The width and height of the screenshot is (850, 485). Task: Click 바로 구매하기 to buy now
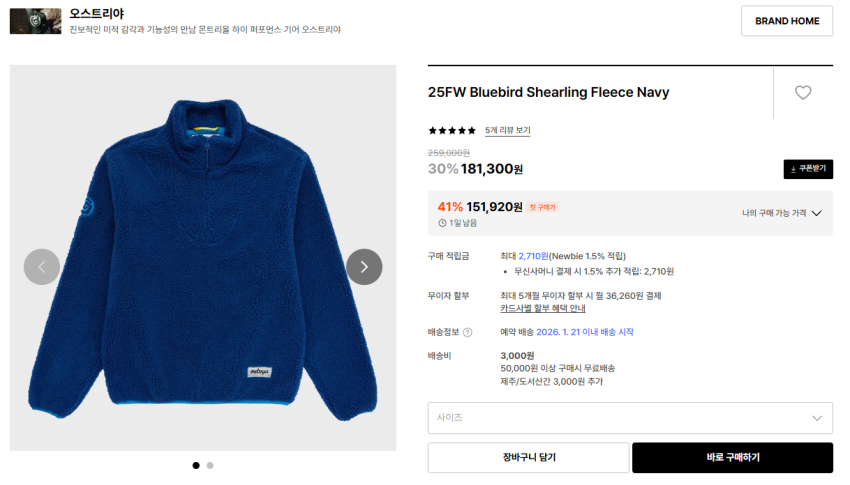pos(732,458)
